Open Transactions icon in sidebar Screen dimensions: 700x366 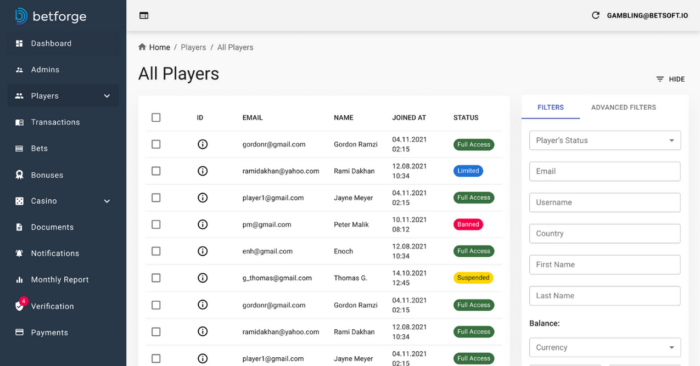click(x=19, y=122)
